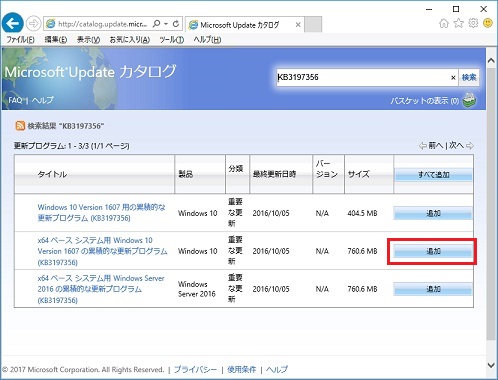Click the left arrow icon before 前へ

click(x=423, y=146)
